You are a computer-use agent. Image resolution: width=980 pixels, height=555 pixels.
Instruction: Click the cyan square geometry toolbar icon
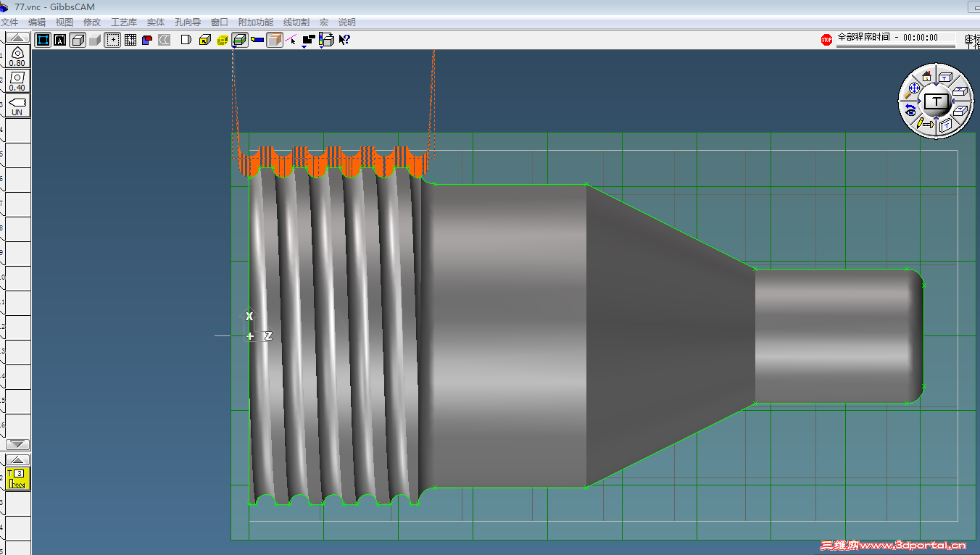(43, 40)
